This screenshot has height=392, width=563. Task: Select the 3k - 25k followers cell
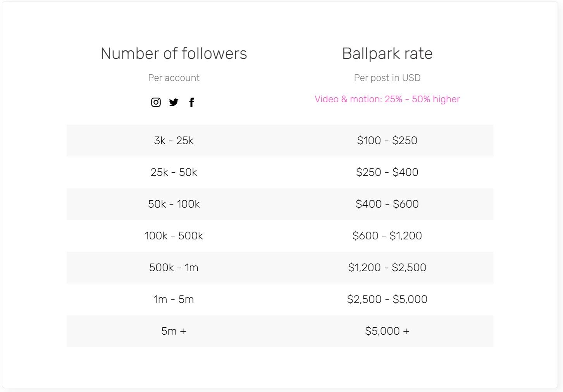(174, 141)
